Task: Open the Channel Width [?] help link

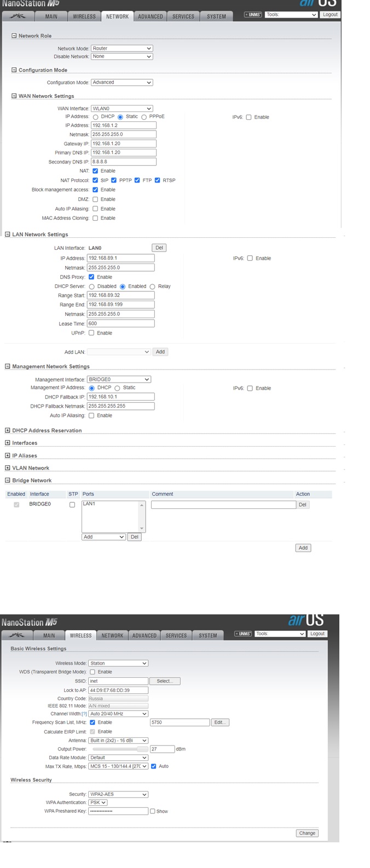Action: (x=84, y=714)
